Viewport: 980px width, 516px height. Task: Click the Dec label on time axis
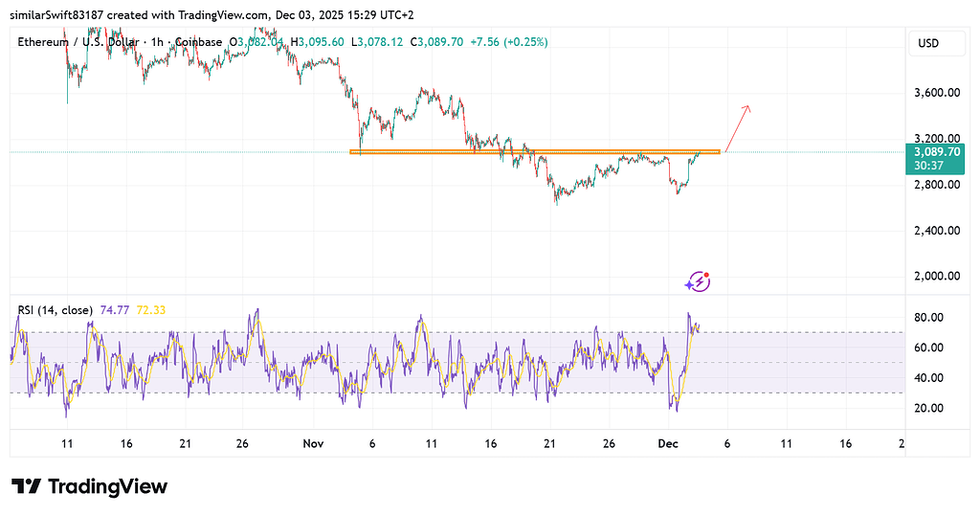click(x=670, y=444)
